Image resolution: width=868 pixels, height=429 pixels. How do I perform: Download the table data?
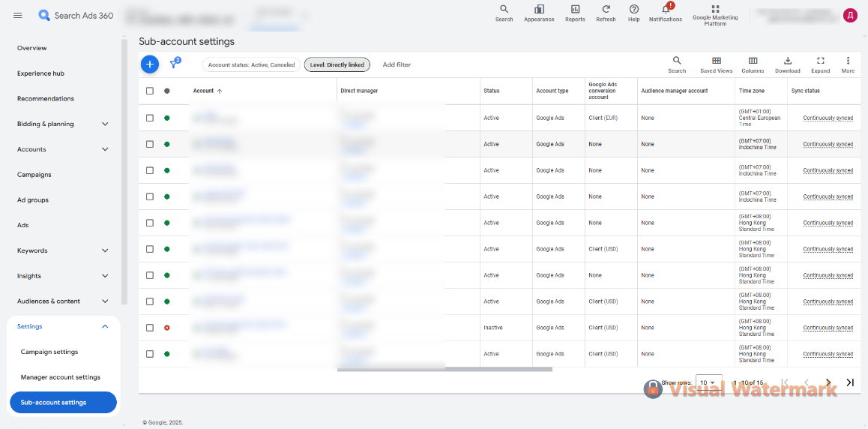coord(787,64)
